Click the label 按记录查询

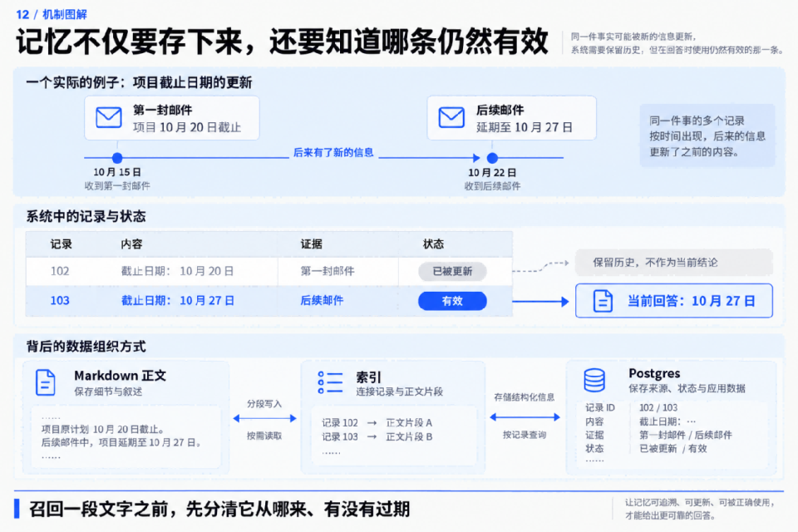click(525, 435)
